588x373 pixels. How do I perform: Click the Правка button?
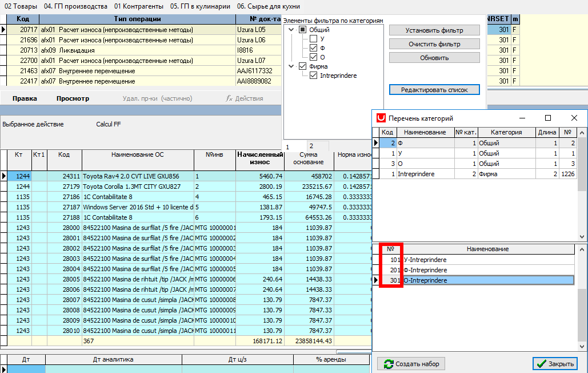click(x=25, y=98)
